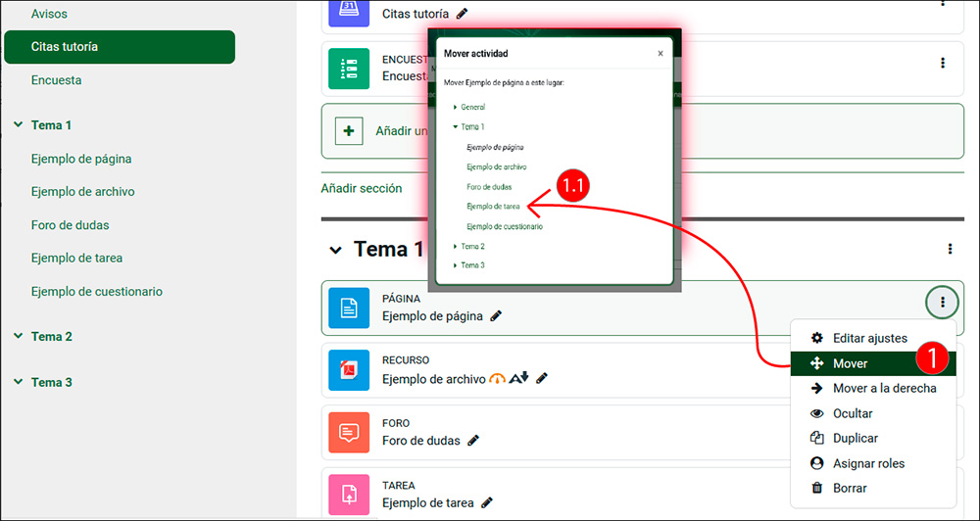
Task: Collapse Tema 1 in the Mover actividad dialog
Action: (x=456, y=126)
